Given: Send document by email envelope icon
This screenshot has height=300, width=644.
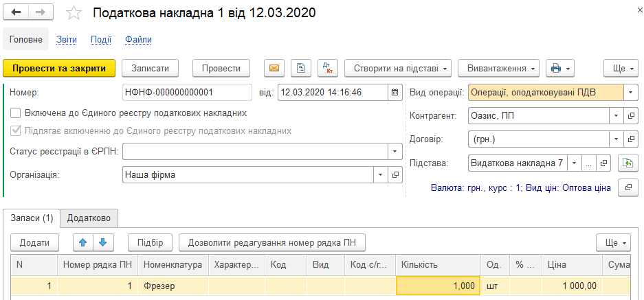Looking at the screenshot, I should (x=274, y=69).
